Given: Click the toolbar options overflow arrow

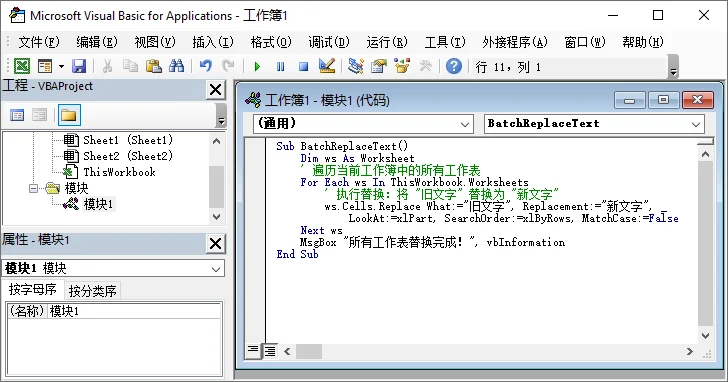Looking at the screenshot, I should (673, 67).
